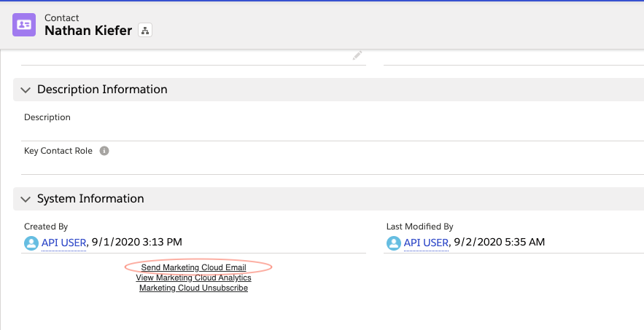644x330 pixels.
Task: Open View Marketing Cloud Analytics link
Action: 193,278
